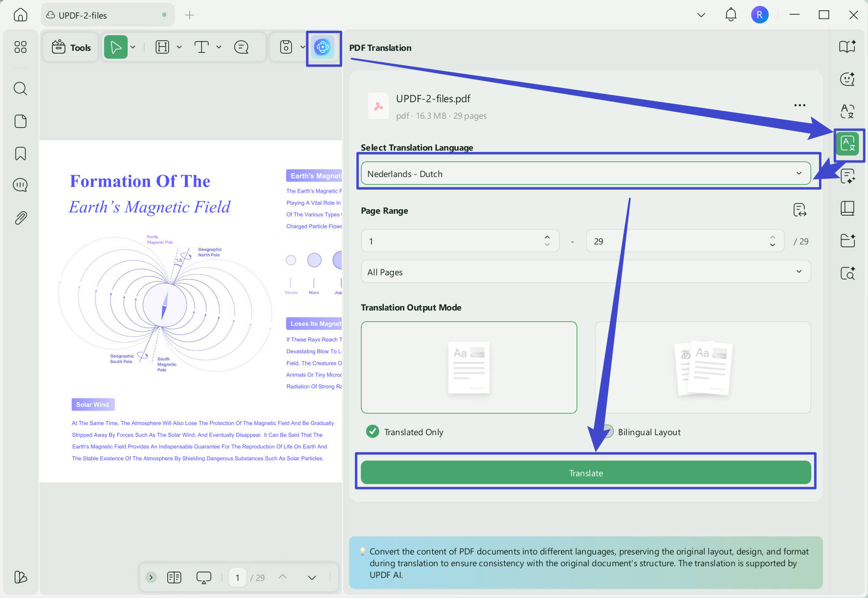This screenshot has width=868, height=598.
Task: Open the user account avatar R
Action: [x=759, y=15]
